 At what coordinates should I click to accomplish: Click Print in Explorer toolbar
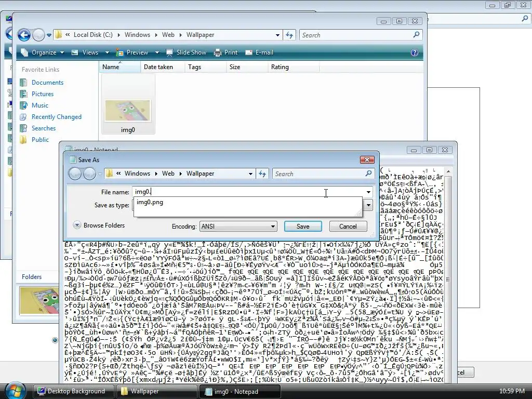tap(226, 52)
